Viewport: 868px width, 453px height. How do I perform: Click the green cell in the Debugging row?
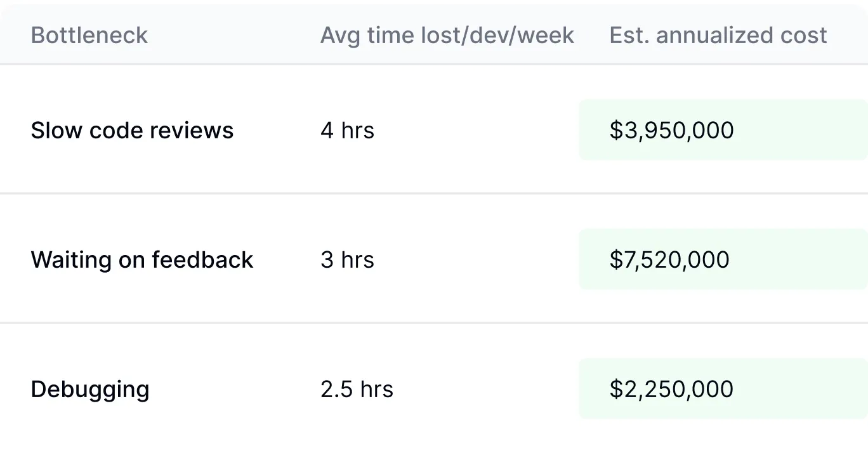pyautogui.click(x=799, y=389)
